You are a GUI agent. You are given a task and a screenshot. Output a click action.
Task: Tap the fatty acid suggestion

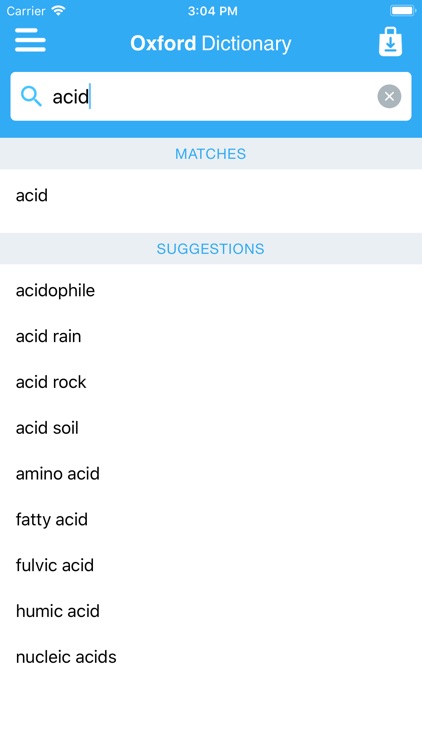(211, 519)
